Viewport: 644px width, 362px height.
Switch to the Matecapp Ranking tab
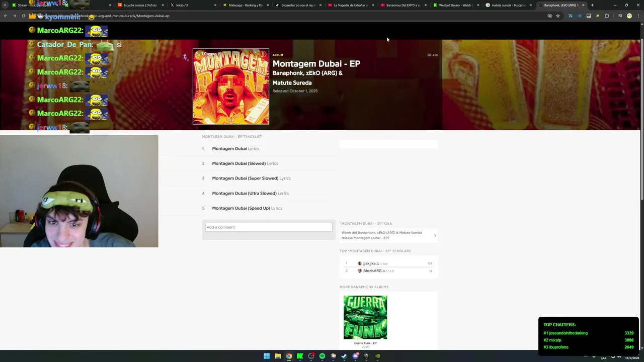[246, 5]
